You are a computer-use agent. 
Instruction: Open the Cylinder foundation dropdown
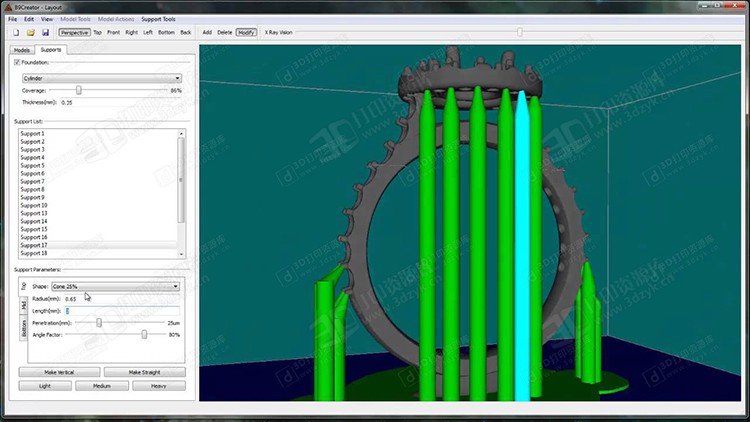pos(100,77)
